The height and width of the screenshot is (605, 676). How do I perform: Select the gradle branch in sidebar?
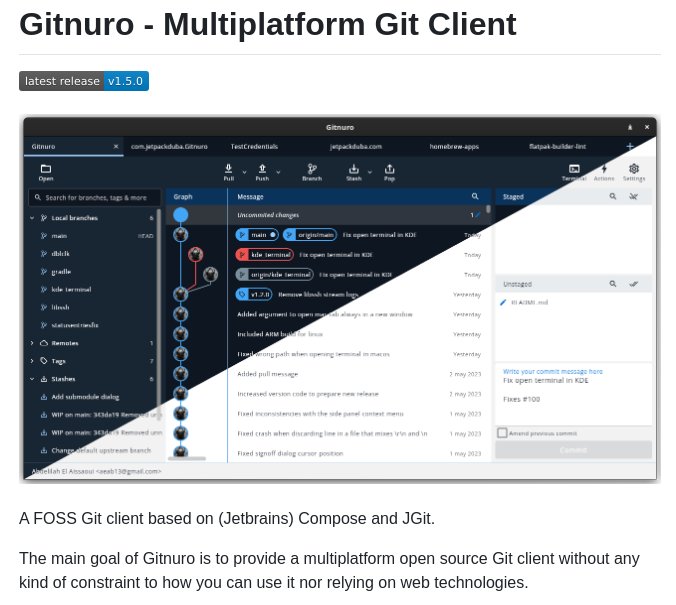(61, 271)
